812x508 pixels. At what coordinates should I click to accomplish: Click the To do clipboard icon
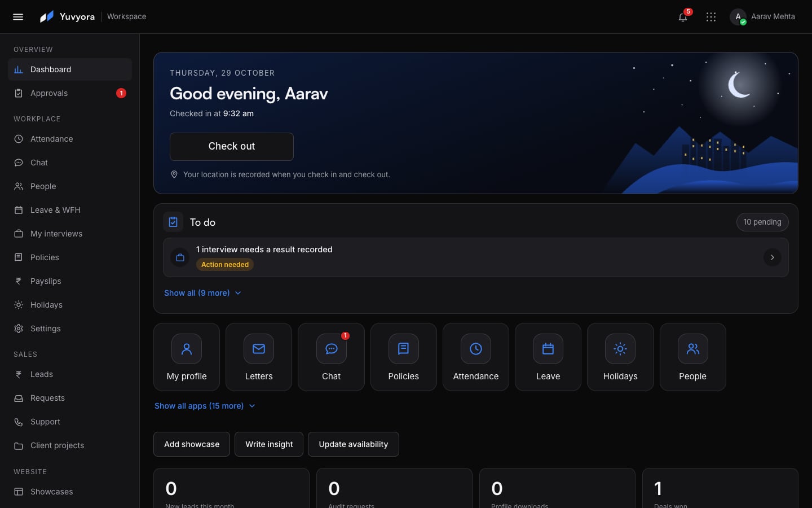[173, 222]
